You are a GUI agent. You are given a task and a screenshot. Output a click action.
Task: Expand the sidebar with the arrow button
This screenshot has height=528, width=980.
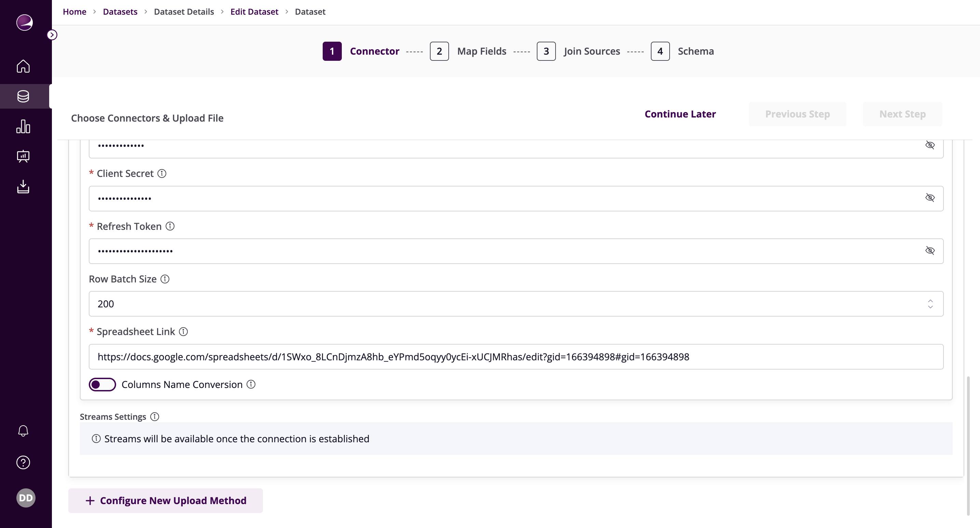(52, 35)
